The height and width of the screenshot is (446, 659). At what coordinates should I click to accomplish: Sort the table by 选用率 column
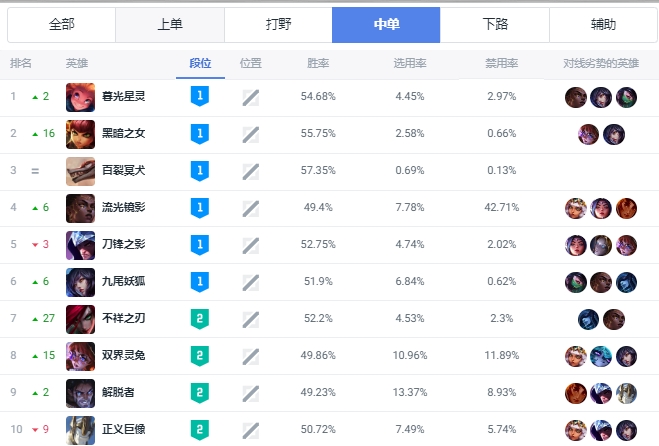point(410,64)
